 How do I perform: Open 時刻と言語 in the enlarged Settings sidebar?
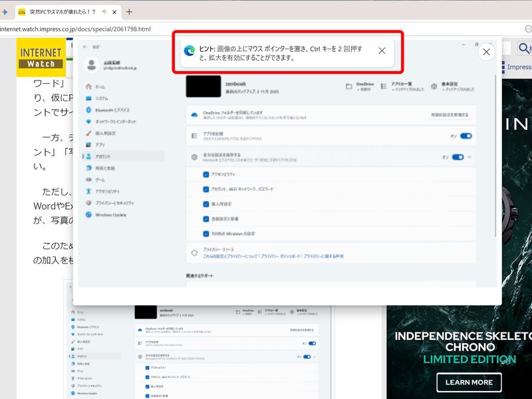click(101, 168)
